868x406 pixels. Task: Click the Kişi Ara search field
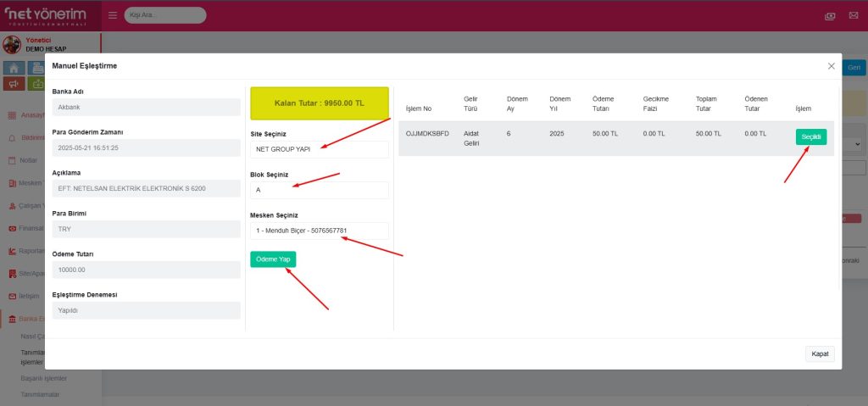[164, 15]
